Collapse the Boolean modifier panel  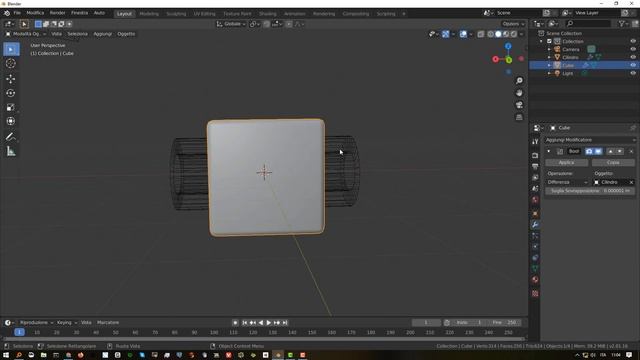pos(549,151)
